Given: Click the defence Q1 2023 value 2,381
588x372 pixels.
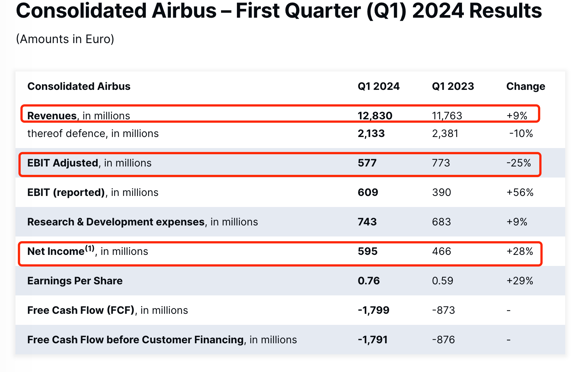Looking at the screenshot, I should click(x=445, y=133).
